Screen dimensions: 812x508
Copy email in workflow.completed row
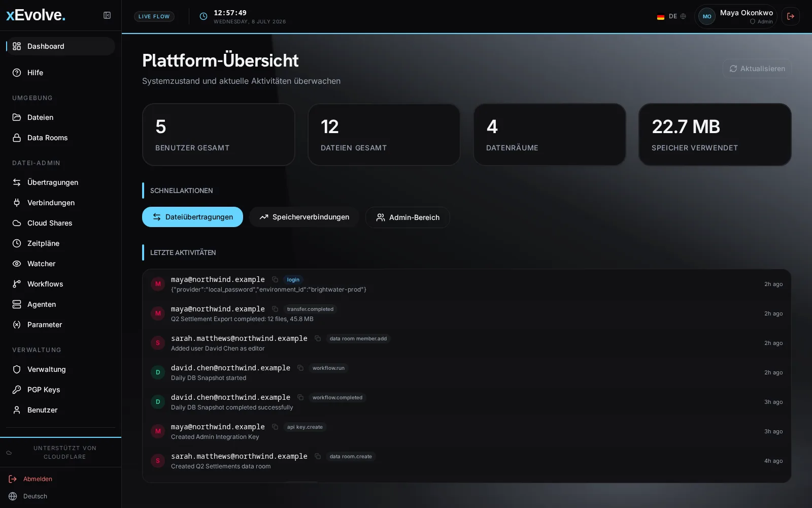coord(300,397)
